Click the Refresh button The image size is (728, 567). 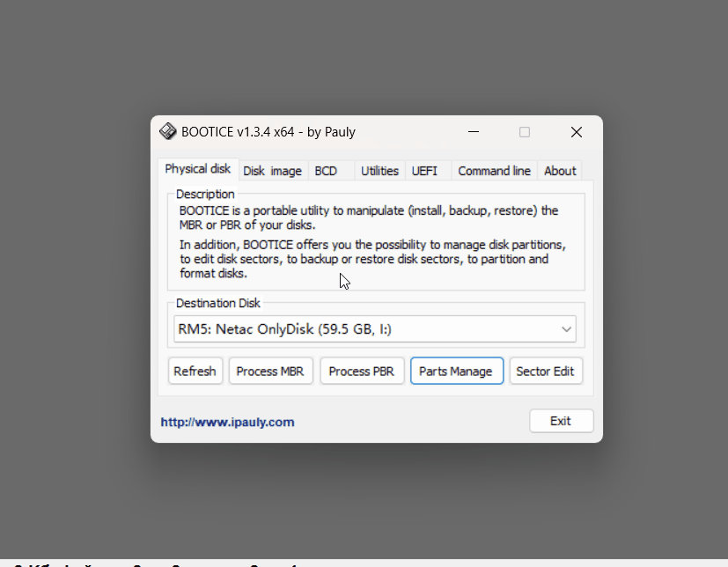tap(195, 371)
